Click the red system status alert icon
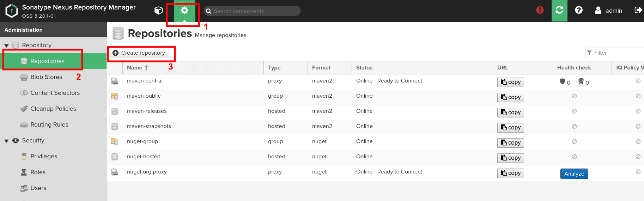Image resolution: width=644 pixels, height=201 pixels. click(x=540, y=10)
